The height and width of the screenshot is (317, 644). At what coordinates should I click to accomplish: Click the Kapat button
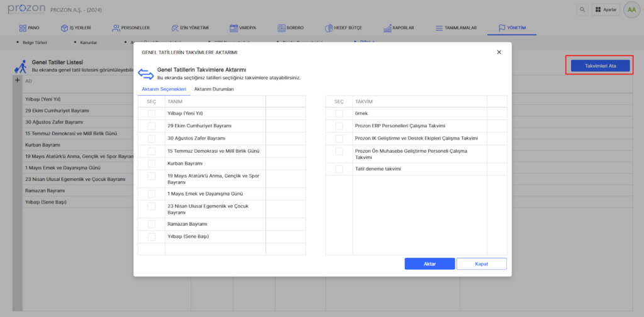tap(481, 264)
